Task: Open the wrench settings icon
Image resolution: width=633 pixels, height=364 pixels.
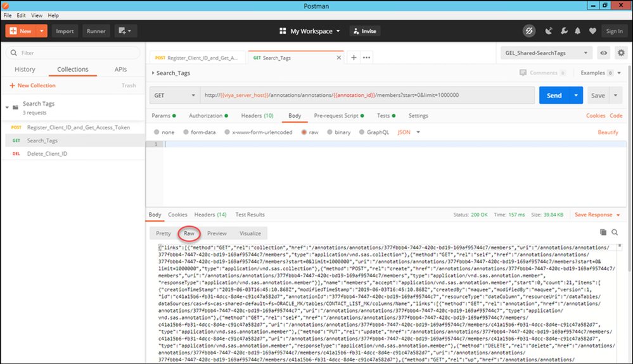Action: 564,31
